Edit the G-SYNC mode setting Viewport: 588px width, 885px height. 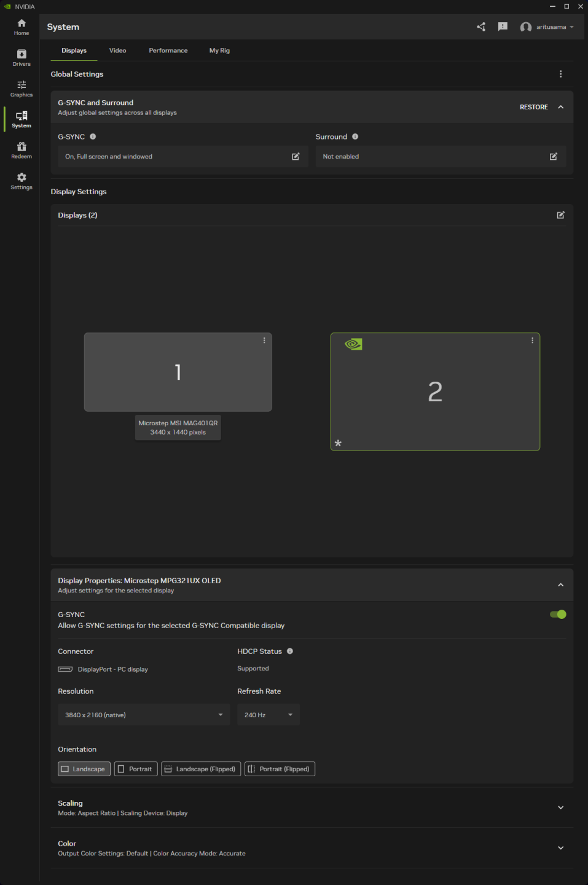[296, 157]
